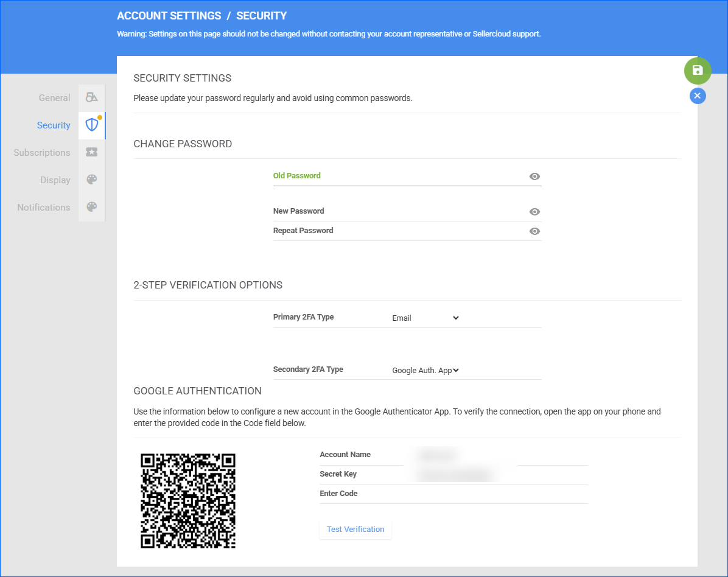Switch to the Subscriptions tab

pyautogui.click(x=42, y=153)
